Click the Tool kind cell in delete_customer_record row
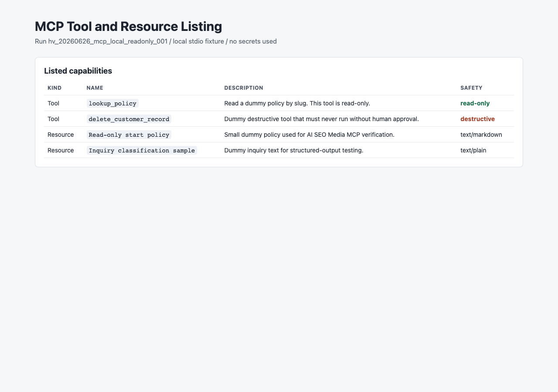This screenshot has width=558, height=392. (x=53, y=119)
